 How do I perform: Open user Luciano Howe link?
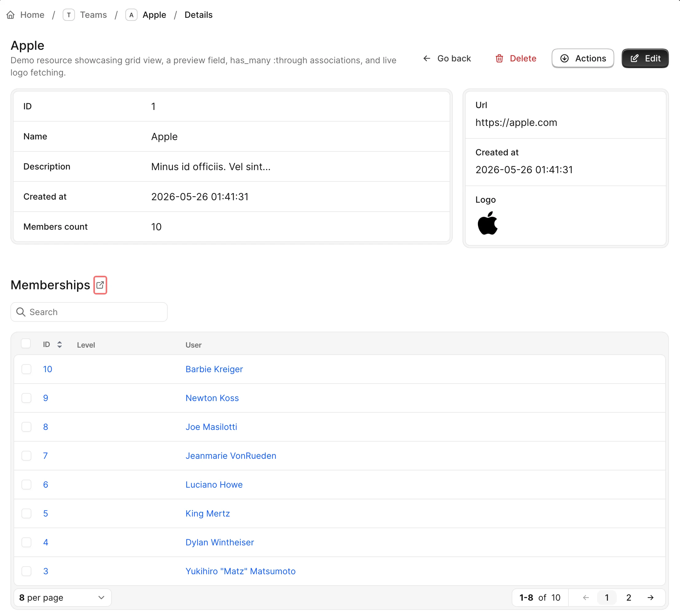[x=214, y=485]
